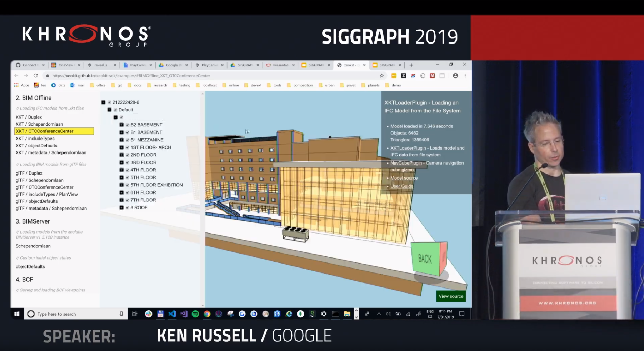The width and height of the screenshot is (644, 351).
Task: Switch to the reveal.js browser tab
Action: tap(101, 65)
